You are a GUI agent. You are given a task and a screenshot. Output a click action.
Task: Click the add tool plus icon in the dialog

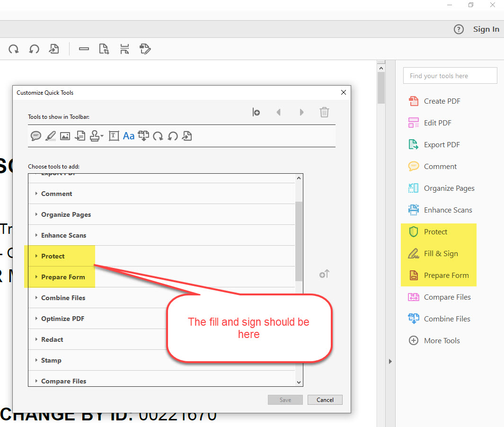point(256,112)
